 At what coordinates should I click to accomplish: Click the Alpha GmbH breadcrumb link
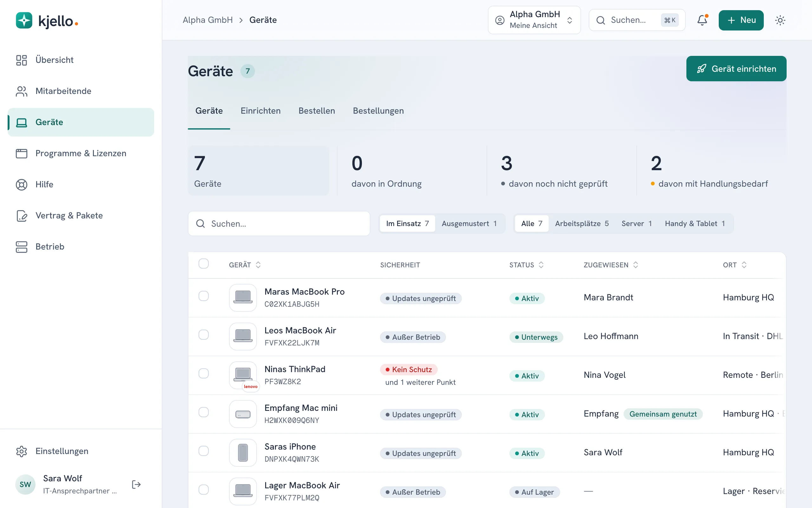(x=208, y=20)
